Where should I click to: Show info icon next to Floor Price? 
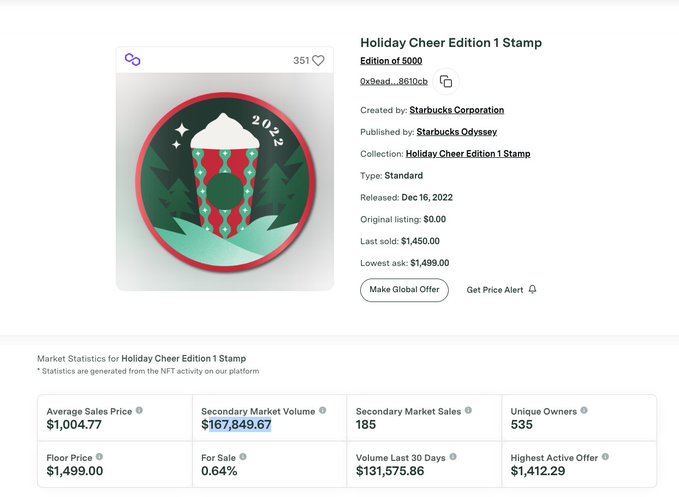pyautogui.click(x=99, y=457)
